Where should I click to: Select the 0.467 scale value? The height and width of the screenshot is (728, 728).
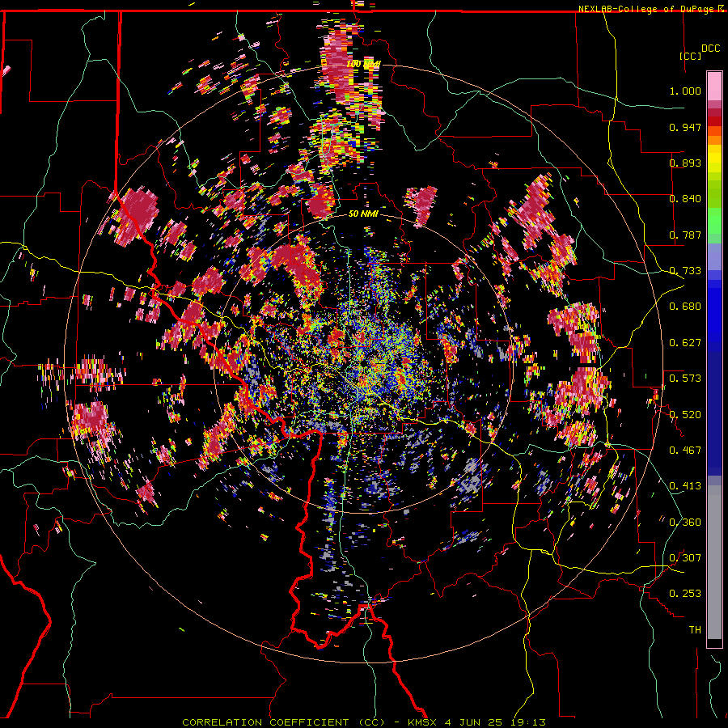(685, 451)
